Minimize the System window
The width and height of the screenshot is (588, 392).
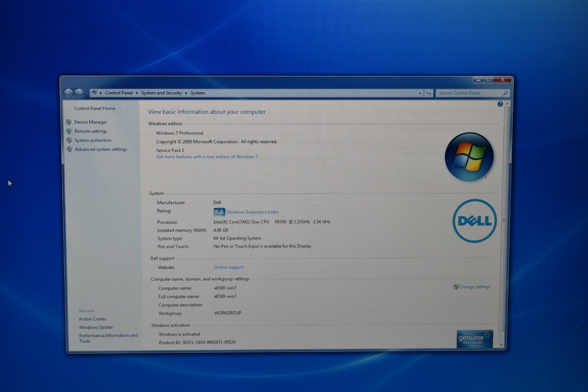[478, 79]
